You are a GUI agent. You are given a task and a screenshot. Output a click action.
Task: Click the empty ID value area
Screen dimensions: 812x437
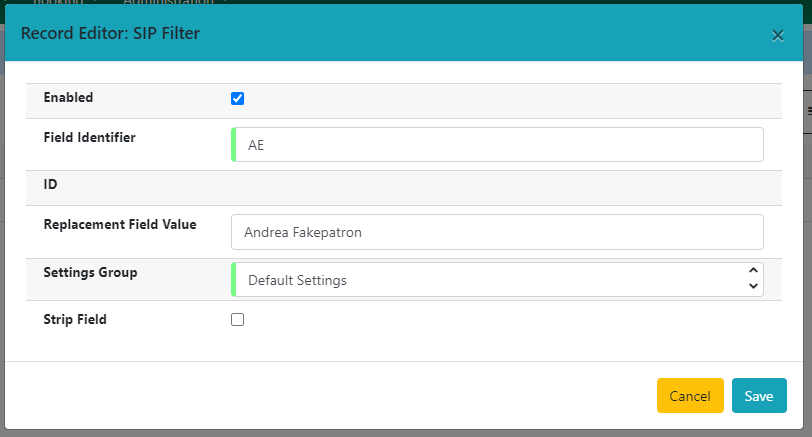[x=497, y=187]
